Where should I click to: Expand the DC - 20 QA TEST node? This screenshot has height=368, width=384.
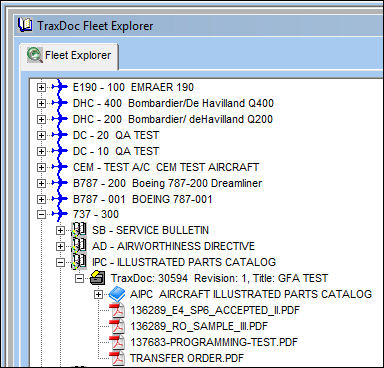pos(41,135)
